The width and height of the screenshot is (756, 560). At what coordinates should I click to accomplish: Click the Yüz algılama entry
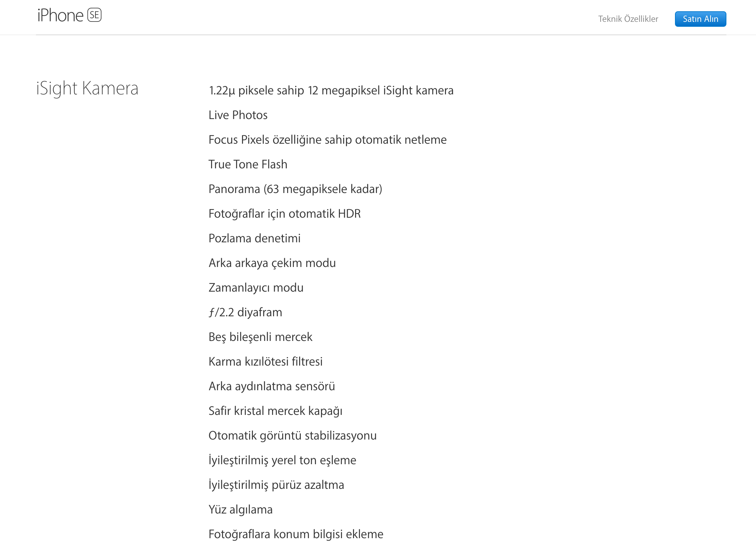pos(240,510)
